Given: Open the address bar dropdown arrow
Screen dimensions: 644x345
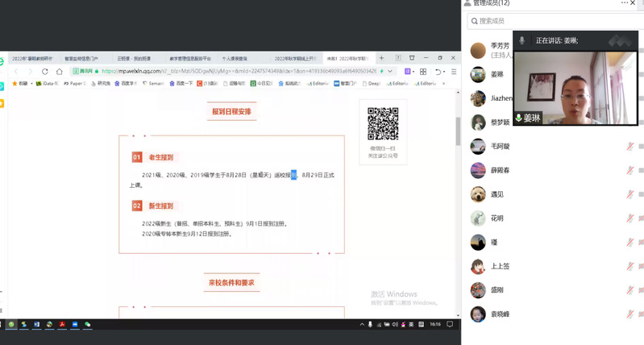Looking at the screenshot, I should (x=390, y=71).
